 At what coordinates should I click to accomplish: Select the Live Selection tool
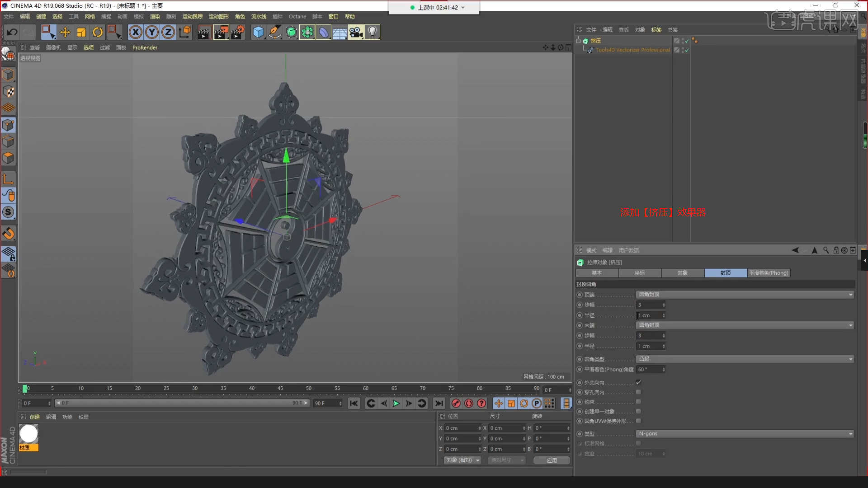coord(48,32)
